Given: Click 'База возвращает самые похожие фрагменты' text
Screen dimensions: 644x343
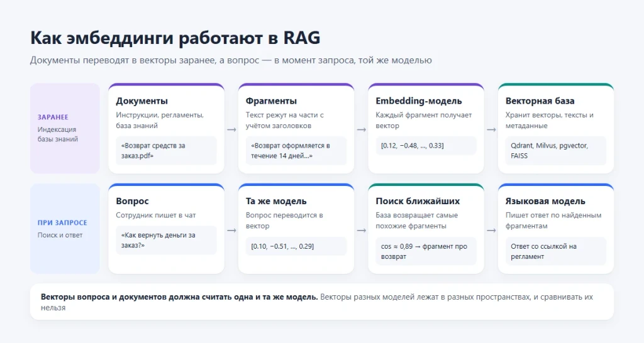Looking at the screenshot, I should [416, 220].
